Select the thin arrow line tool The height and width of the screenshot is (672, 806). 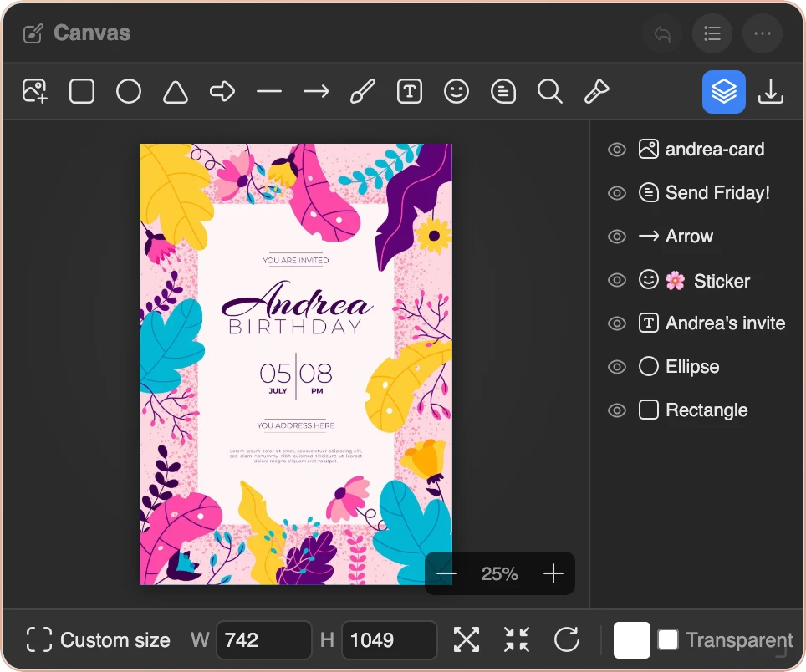315,91
